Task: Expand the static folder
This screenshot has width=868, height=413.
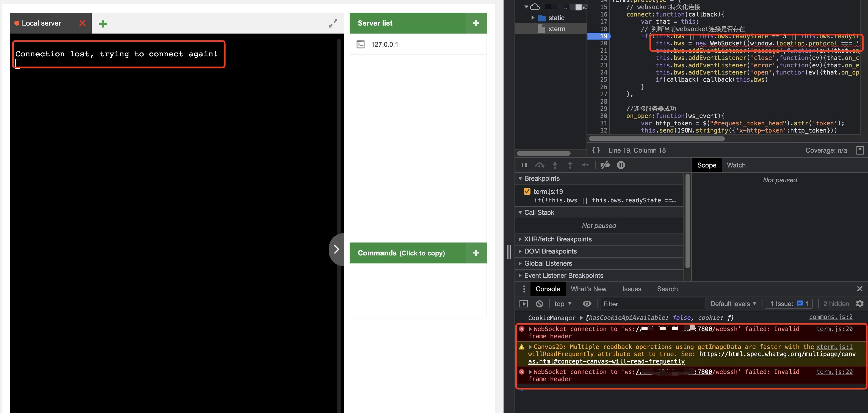Action: pyautogui.click(x=533, y=18)
